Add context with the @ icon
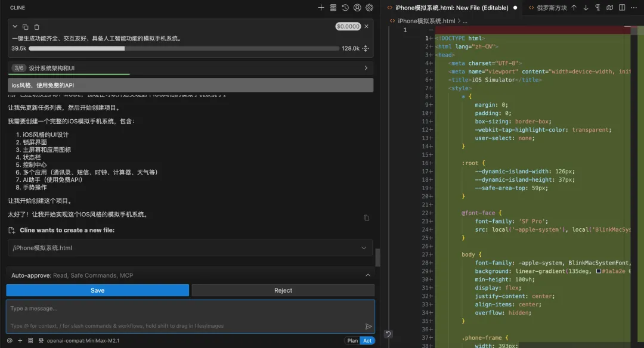This screenshot has width=644, height=348. click(x=10, y=341)
